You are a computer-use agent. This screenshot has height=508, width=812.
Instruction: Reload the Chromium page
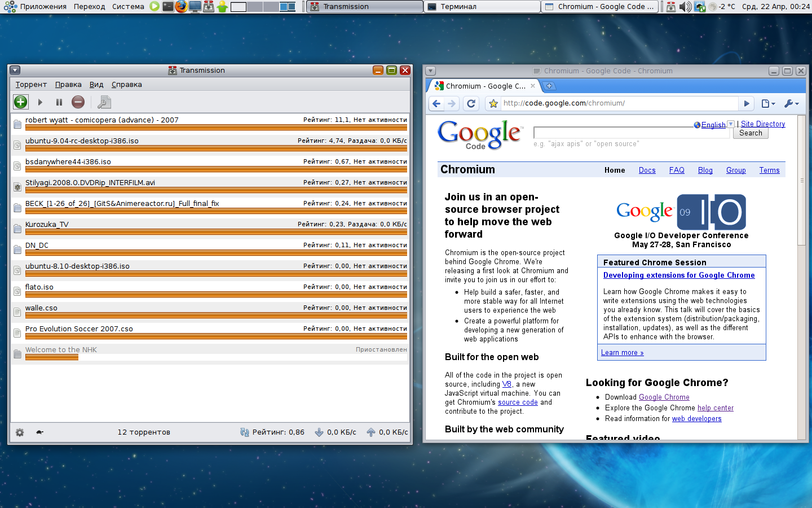pos(471,103)
